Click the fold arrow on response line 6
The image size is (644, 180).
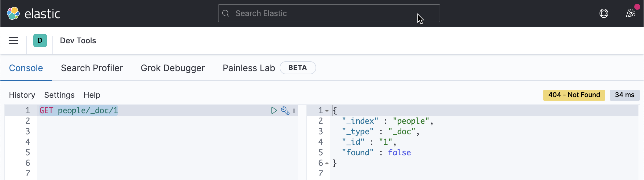(x=327, y=163)
